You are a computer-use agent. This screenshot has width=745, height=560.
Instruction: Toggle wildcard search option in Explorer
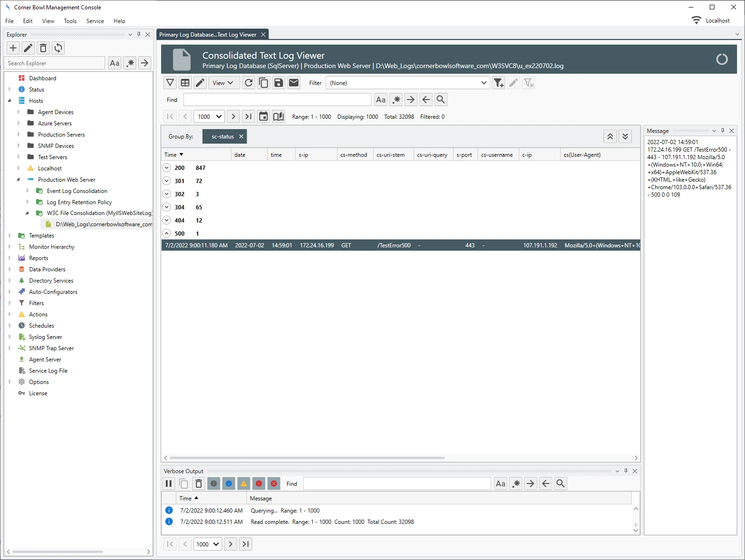click(x=130, y=63)
